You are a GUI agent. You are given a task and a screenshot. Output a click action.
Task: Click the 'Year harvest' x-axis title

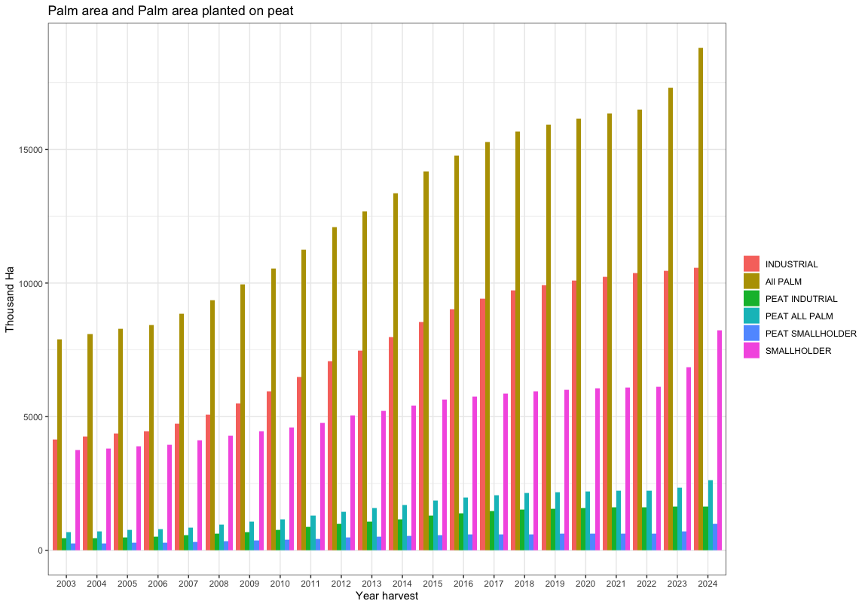pyautogui.click(x=387, y=596)
